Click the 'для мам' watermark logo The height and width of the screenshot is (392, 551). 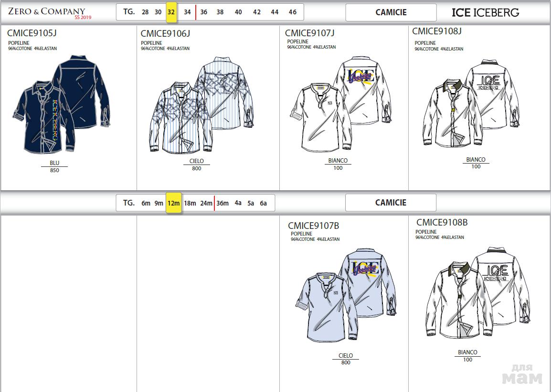pos(522,374)
